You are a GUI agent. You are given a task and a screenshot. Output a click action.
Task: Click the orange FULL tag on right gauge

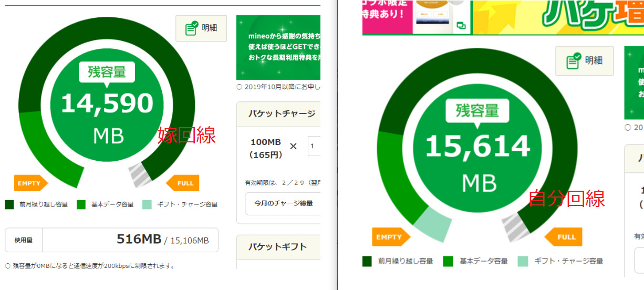coord(563,237)
